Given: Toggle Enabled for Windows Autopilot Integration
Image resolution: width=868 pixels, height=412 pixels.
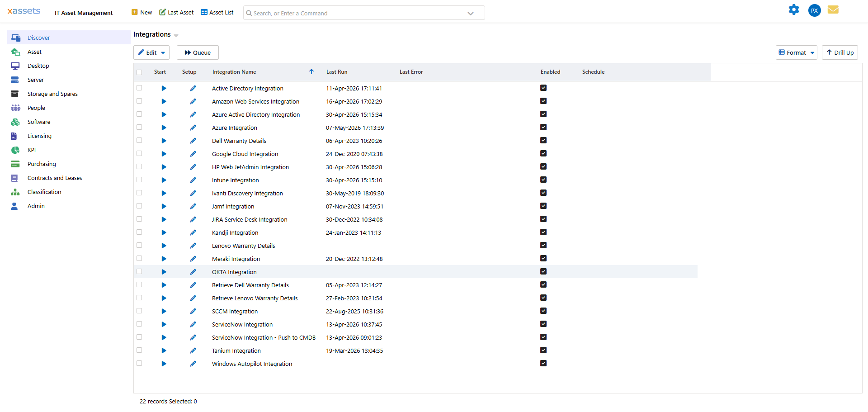Looking at the screenshot, I should tap(543, 363).
